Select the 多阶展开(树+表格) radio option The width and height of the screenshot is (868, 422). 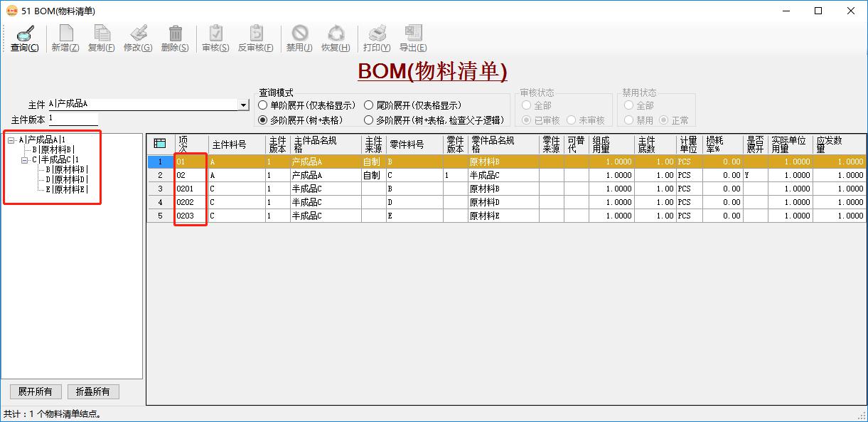264,119
